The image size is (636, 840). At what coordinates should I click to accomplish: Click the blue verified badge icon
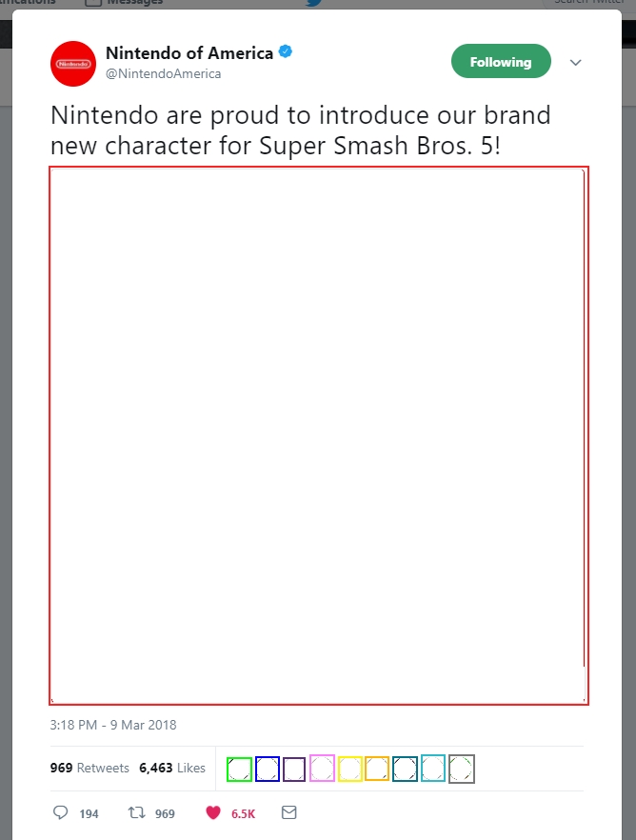coord(286,51)
